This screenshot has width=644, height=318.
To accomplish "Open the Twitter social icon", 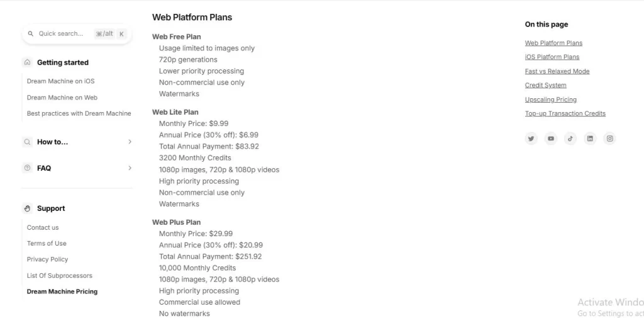I will pyautogui.click(x=531, y=139).
